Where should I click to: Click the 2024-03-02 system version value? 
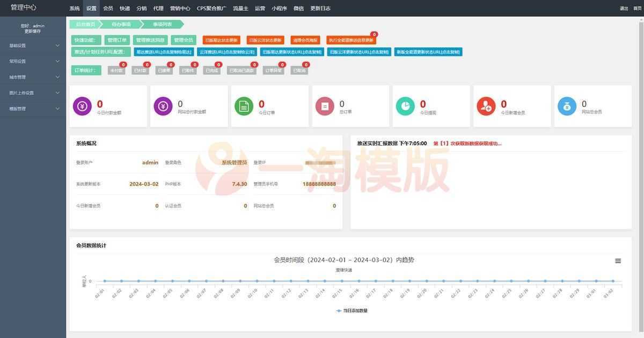(144, 184)
